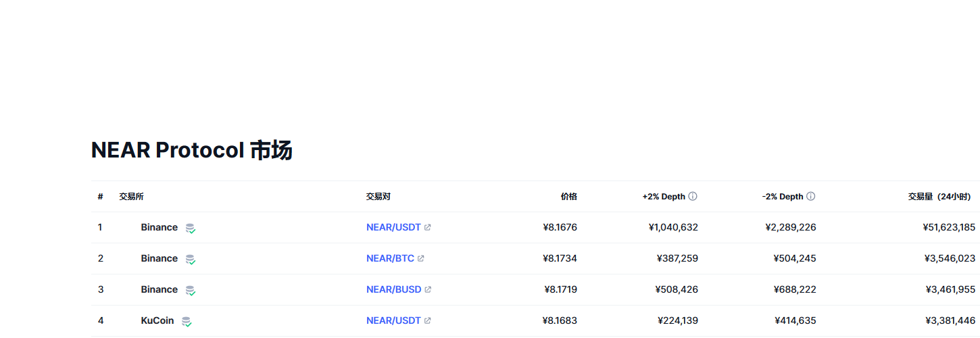Viewport: 980px width, 338px height.
Task: Click the Binance exchange name in row 1
Action: pos(160,228)
